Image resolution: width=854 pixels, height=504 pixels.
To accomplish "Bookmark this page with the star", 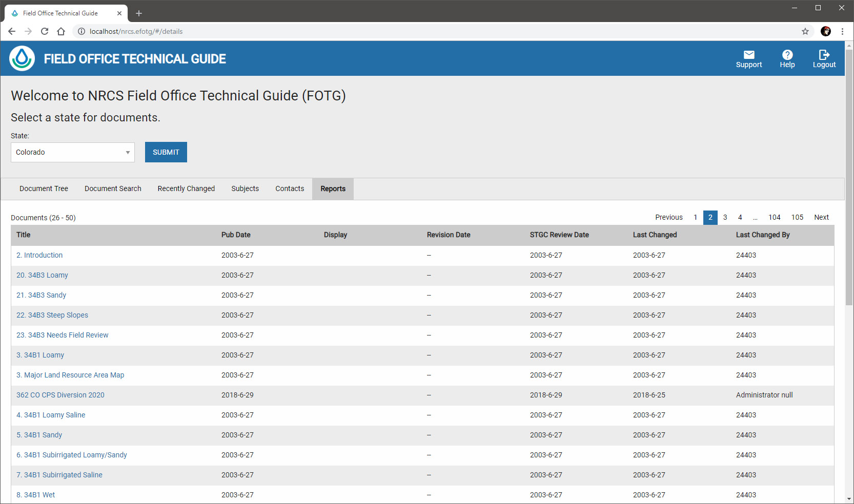I will [x=805, y=31].
